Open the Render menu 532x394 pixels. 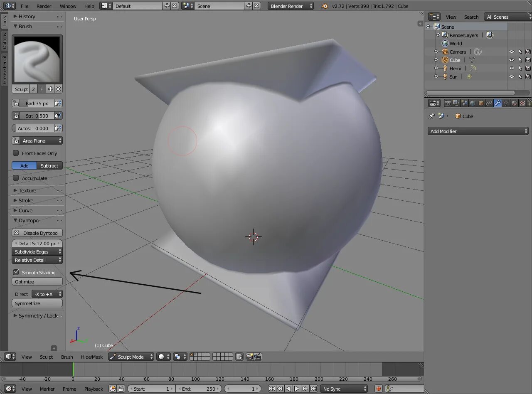point(44,6)
